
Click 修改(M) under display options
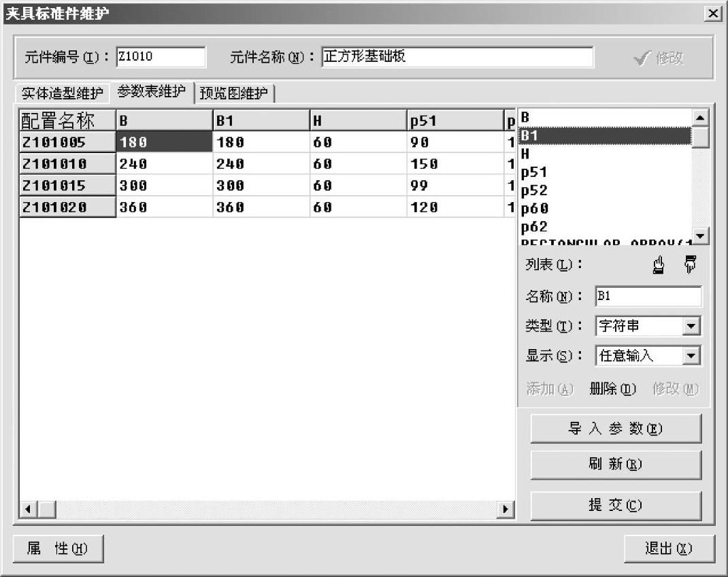pyautogui.click(x=676, y=389)
